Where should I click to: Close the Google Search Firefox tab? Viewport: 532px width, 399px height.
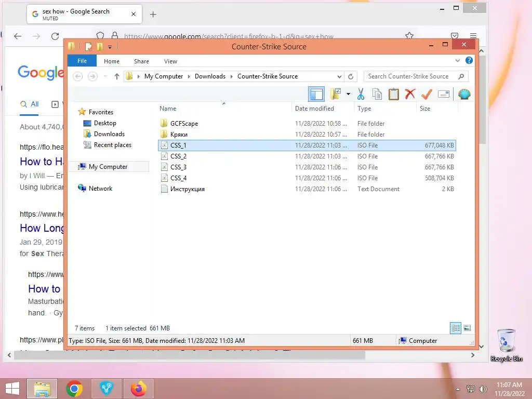point(134,14)
